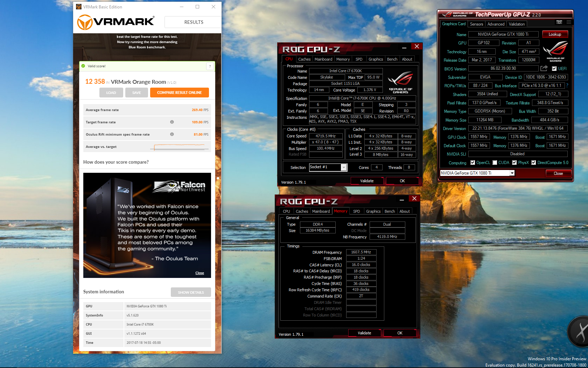Close the CPU-Z window showing the Memory tab

click(414, 199)
